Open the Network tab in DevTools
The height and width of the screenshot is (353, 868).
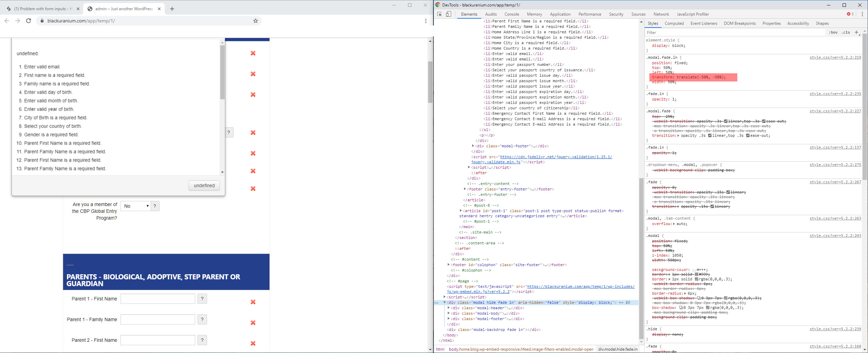[661, 14]
